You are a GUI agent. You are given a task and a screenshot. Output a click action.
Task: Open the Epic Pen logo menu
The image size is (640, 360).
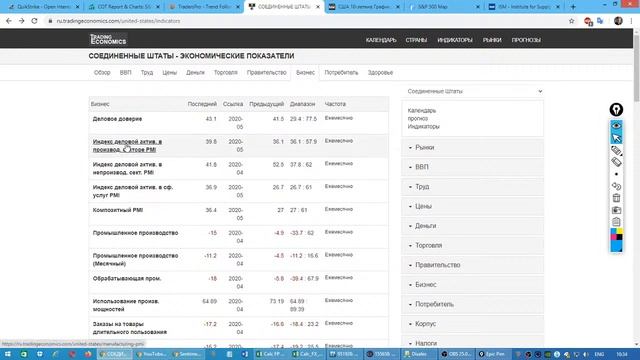(x=616, y=109)
